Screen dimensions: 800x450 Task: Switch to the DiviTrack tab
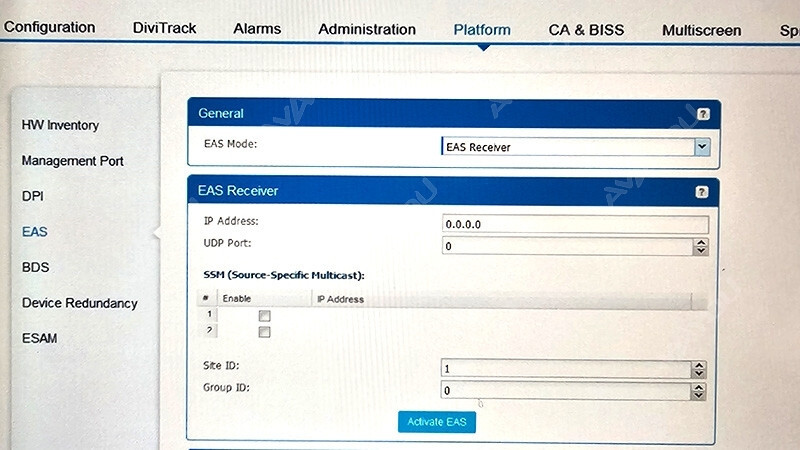pyautogui.click(x=165, y=28)
